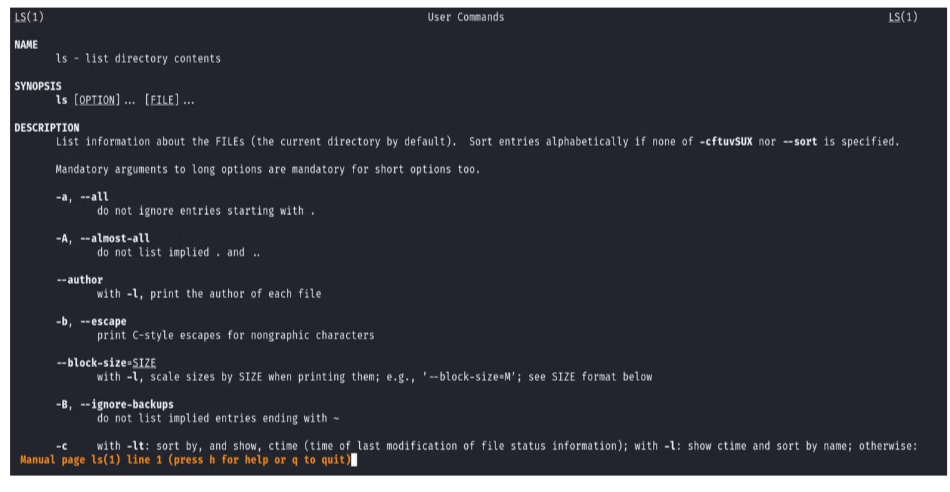
Task: Select the DESCRIPTION section heading
Action: [46, 128]
